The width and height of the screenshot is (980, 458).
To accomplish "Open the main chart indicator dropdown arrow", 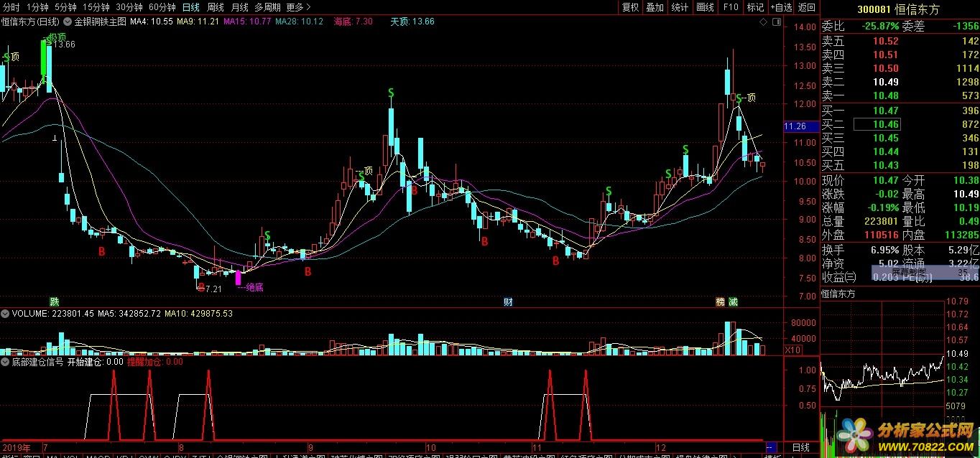I will pos(68,22).
